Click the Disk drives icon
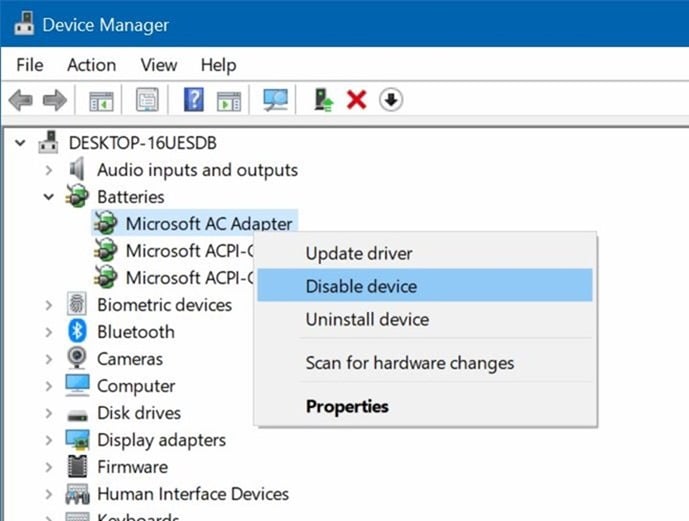The width and height of the screenshot is (689, 521). coord(77,414)
